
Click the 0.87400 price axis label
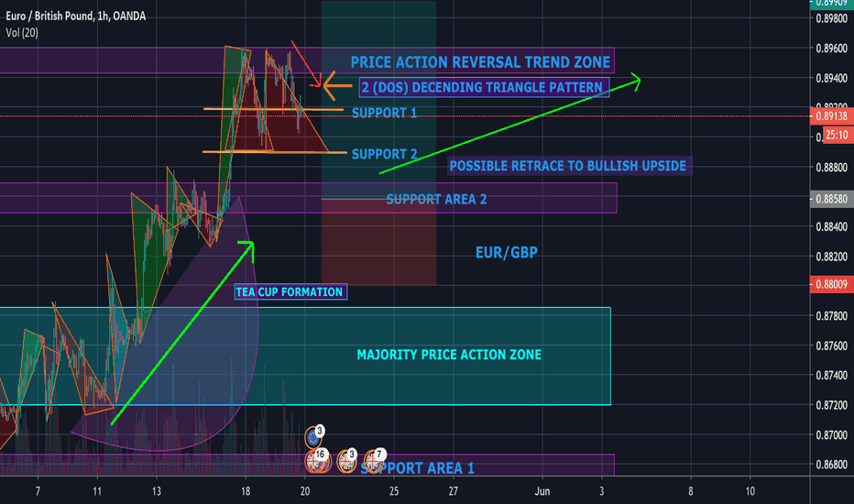(x=831, y=376)
